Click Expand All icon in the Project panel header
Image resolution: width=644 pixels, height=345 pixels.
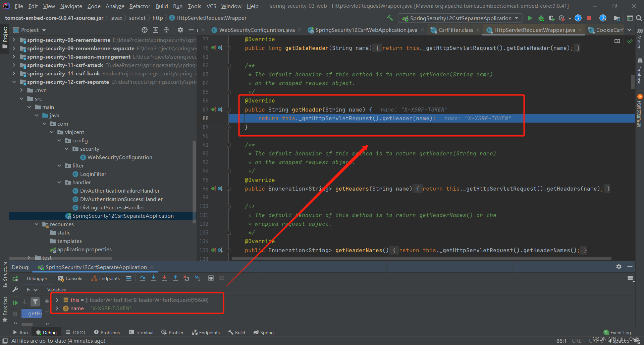tap(156, 30)
